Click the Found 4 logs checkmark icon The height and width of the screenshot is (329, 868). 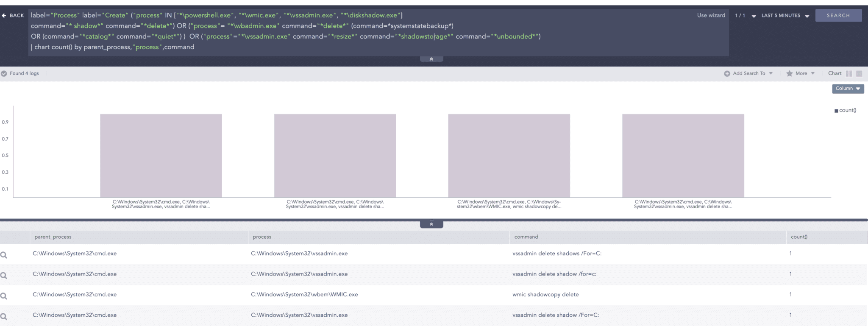(x=4, y=74)
